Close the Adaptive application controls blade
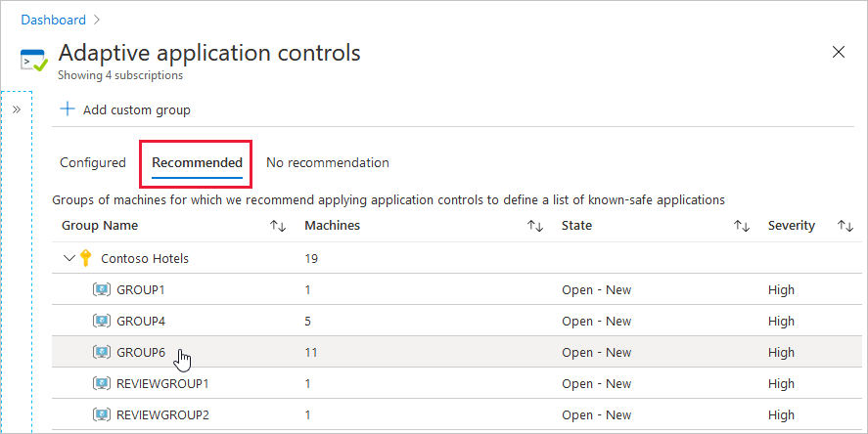 839,53
